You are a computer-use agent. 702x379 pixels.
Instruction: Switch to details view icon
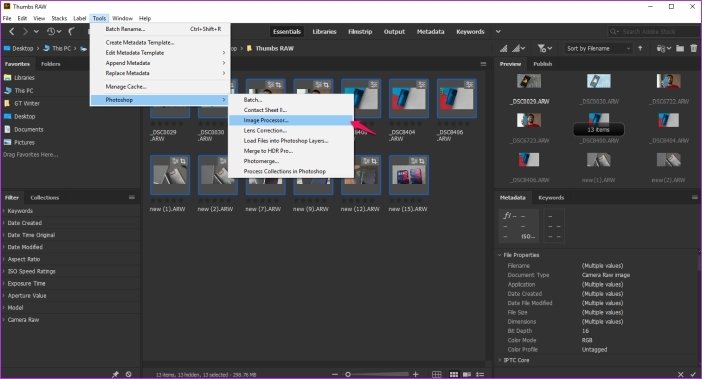tap(467, 374)
